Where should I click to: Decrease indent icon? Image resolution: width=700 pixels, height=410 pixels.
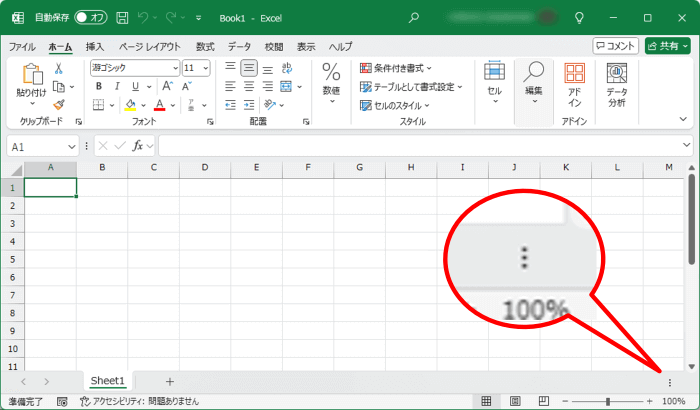[230, 105]
